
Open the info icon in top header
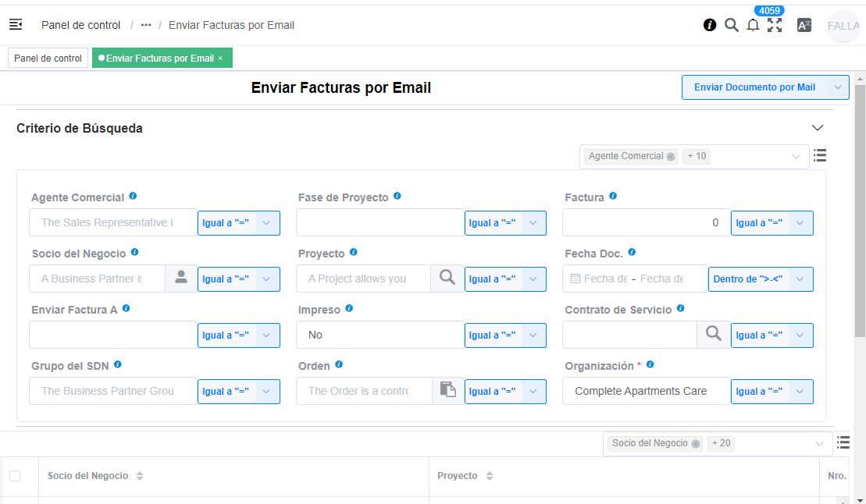click(710, 25)
